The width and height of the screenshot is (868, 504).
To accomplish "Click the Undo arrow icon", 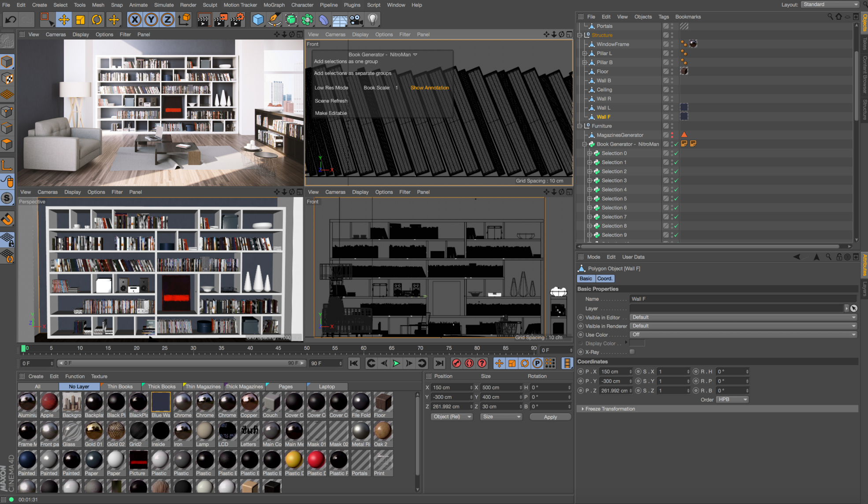I will pyautogui.click(x=11, y=19).
